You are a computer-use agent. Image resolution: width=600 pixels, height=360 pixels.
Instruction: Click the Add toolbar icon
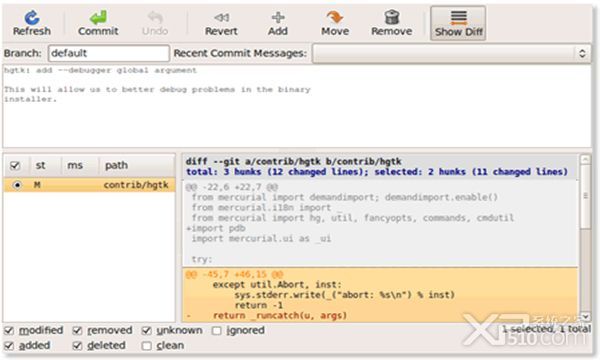point(278,23)
